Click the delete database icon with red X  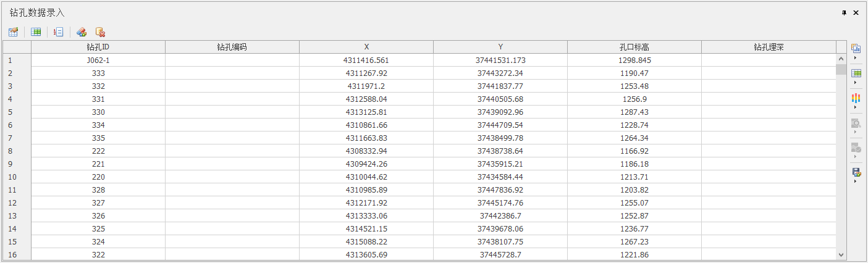100,32
